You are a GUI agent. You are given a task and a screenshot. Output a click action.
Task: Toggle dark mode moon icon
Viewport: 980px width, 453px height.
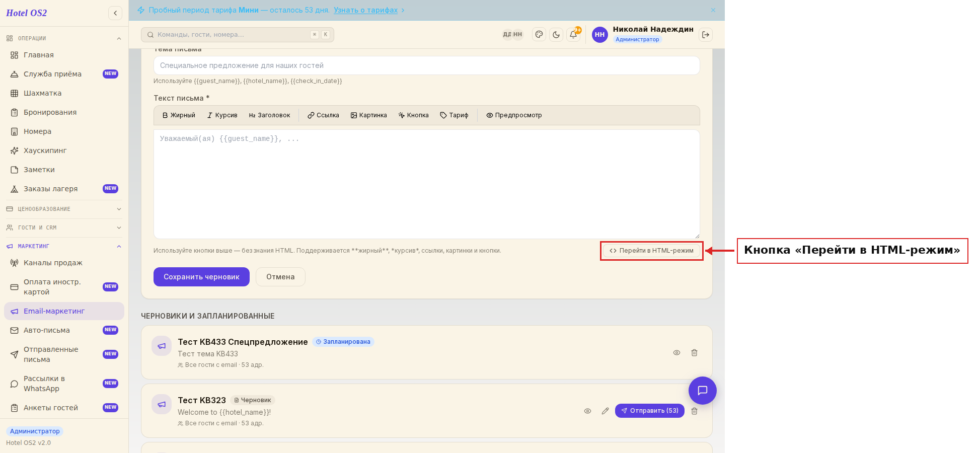click(556, 35)
